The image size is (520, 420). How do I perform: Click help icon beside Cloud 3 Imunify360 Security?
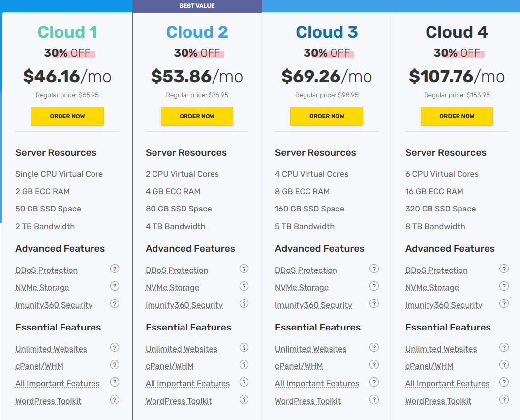point(374,303)
